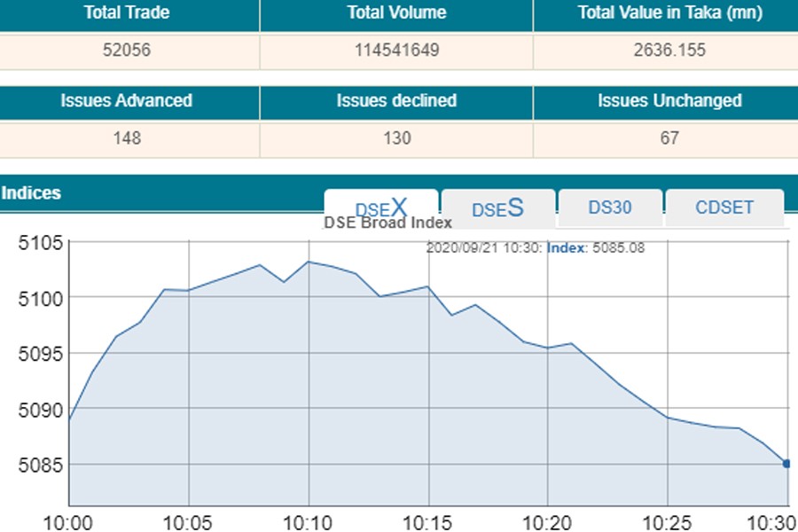This screenshot has height=532, width=798.
Task: Open the DSES index tab
Action: coord(498,208)
